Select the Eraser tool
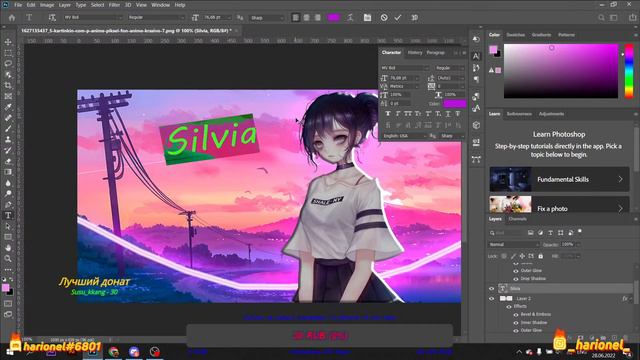 [8, 161]
